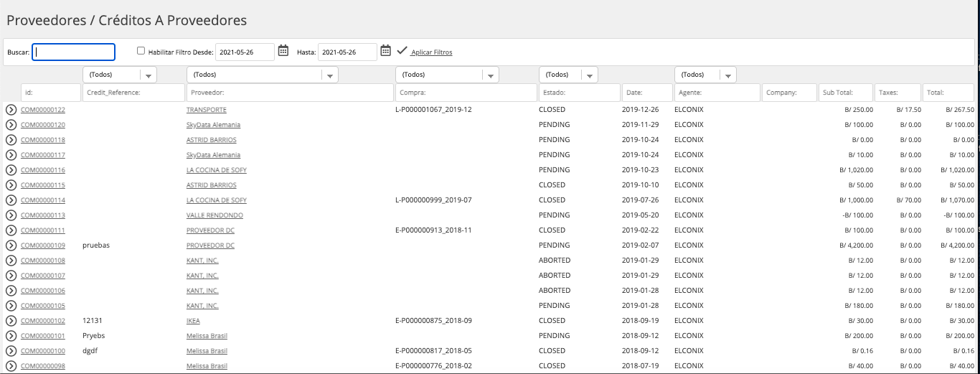Viewport: 980px width, 374px height.
Task: Open supplier IKEA link
Action: (193, 321)
